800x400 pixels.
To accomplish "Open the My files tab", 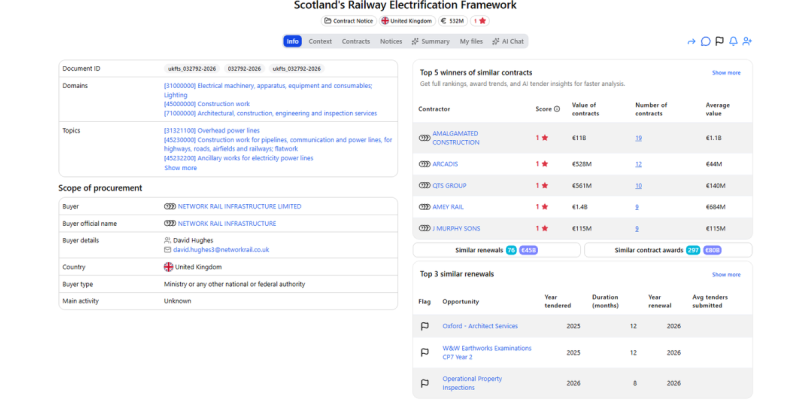I will [471, 41].
